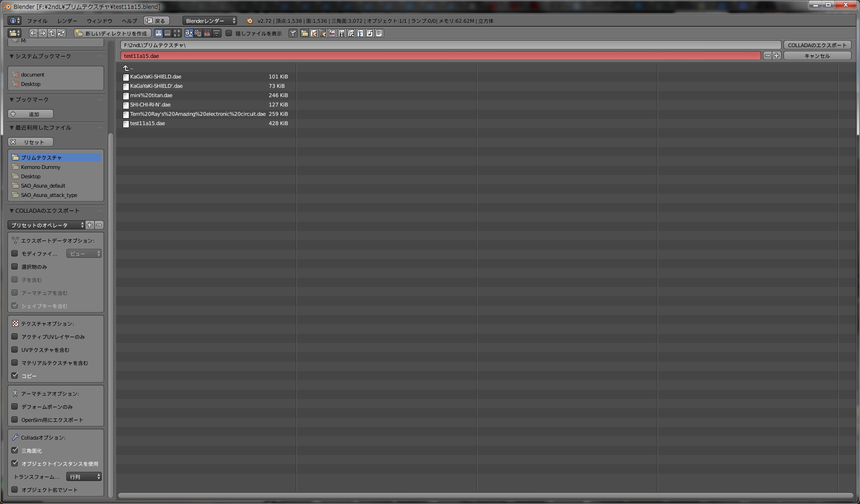Screen dimensions: 860x504
Task: Click the COLLADAのエクスポート button
Action: click(x=817, y=45)
